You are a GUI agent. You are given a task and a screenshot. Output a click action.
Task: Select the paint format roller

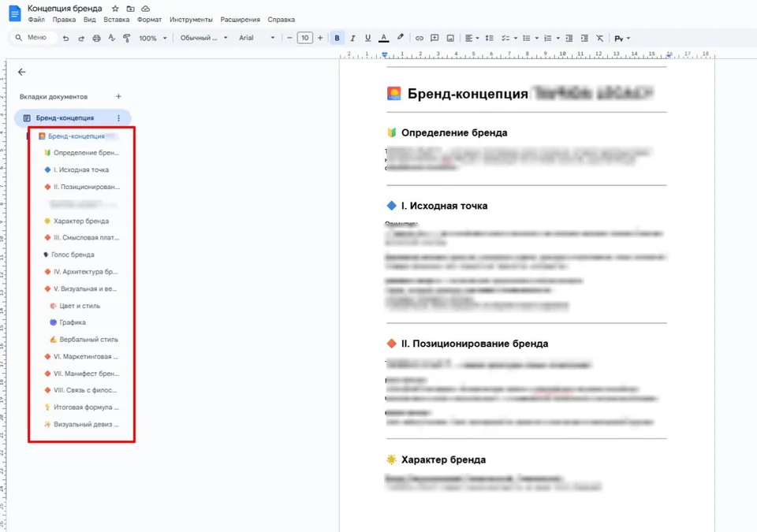coord(126,38)
